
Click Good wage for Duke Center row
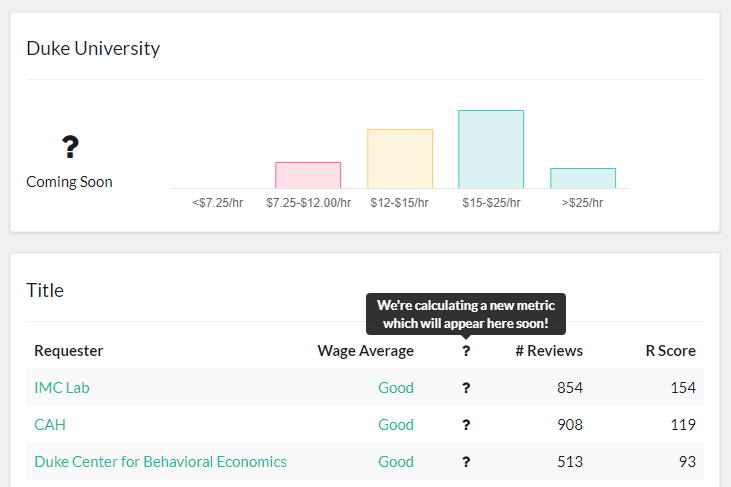pyautogui.click(x=396, y=462)
